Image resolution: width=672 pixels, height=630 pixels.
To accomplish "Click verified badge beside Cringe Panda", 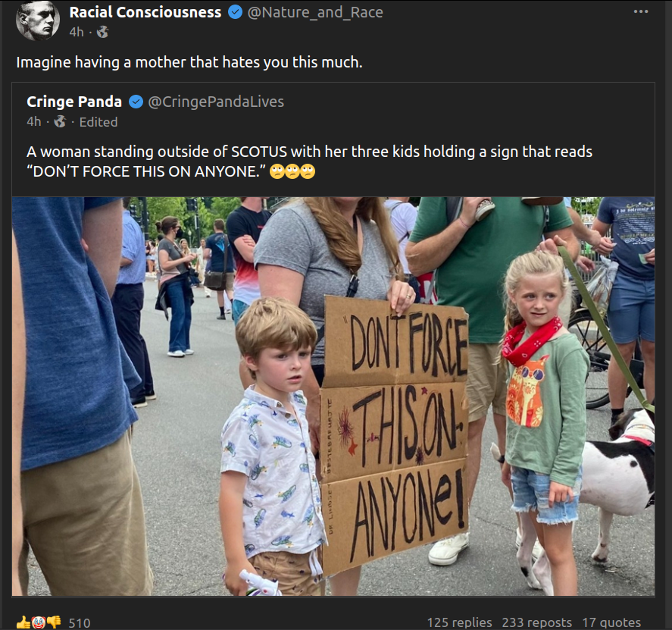I will pyautogui.click(x=136, y=102).
